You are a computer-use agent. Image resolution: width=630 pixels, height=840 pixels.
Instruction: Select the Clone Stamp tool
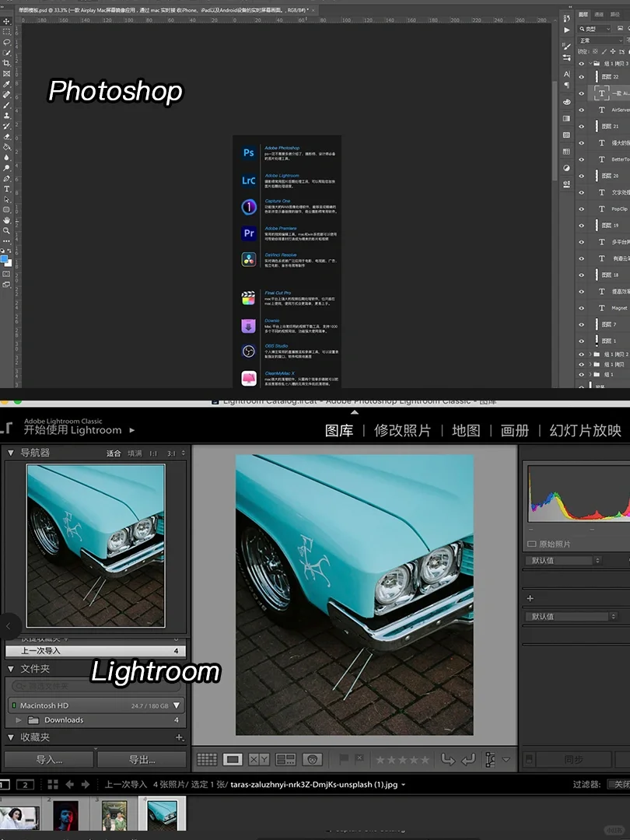pos(6,116)
